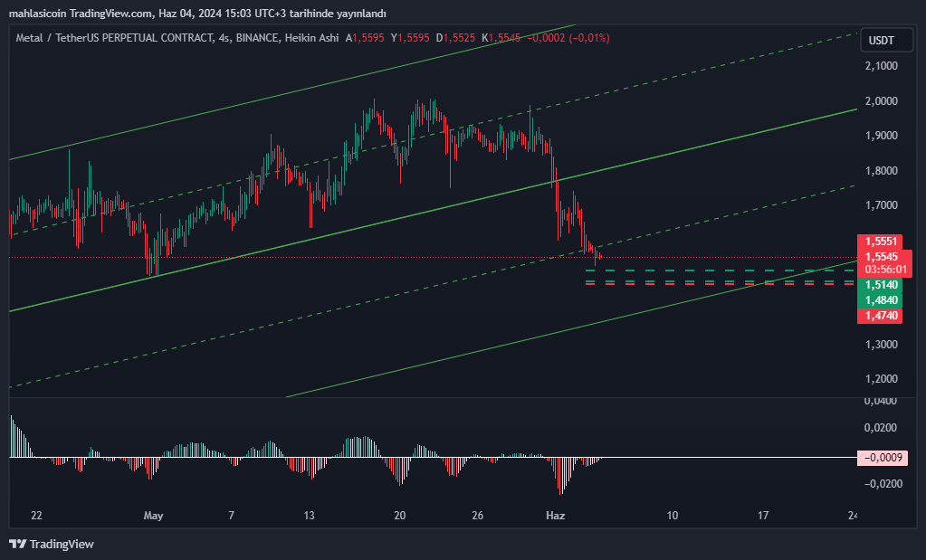926x560 pixels.
Task: Click the mahlasicoin publisher name
Action: pyautogui.click(x=38, y=14)
